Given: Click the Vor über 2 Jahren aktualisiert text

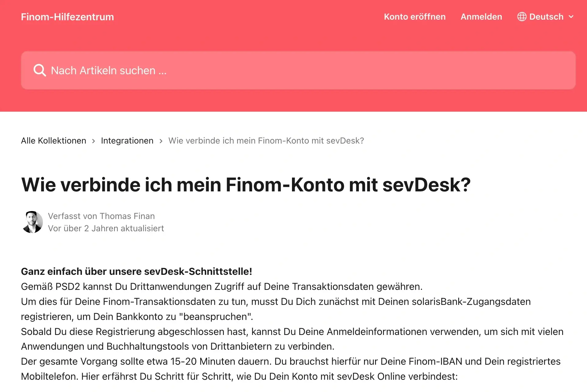Looking at the screenshot, I should tap(106, 228).
